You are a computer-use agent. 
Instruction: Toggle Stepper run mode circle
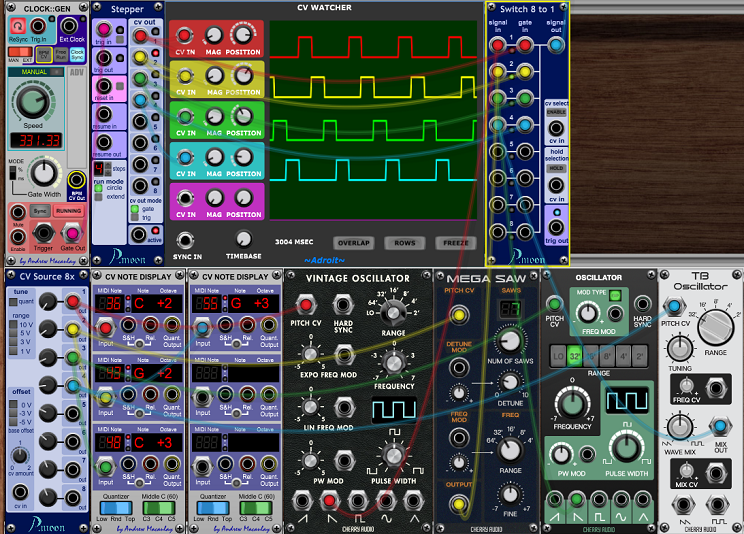(99, 188)
